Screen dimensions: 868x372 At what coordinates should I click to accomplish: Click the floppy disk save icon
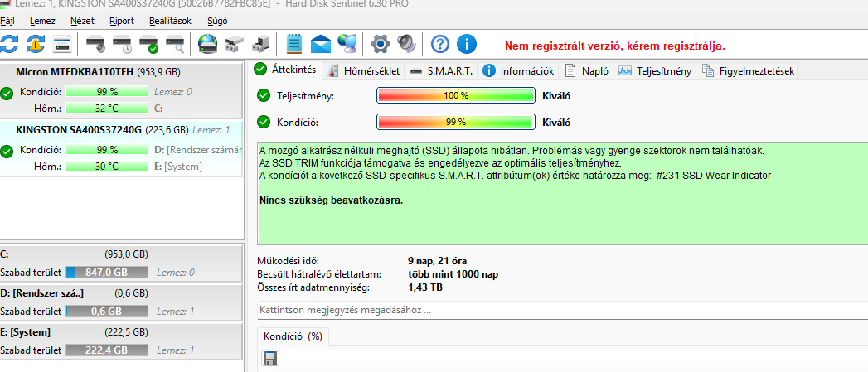click(270, 358)
